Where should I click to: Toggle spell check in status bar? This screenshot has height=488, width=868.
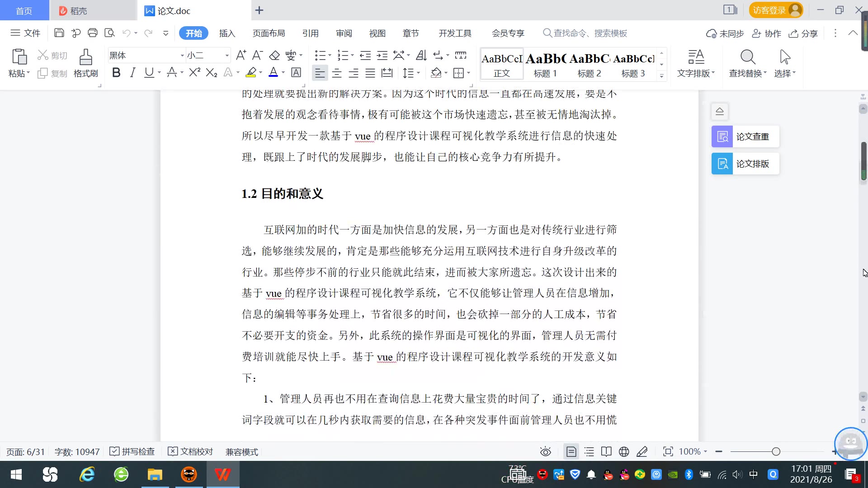coord(132,452)
